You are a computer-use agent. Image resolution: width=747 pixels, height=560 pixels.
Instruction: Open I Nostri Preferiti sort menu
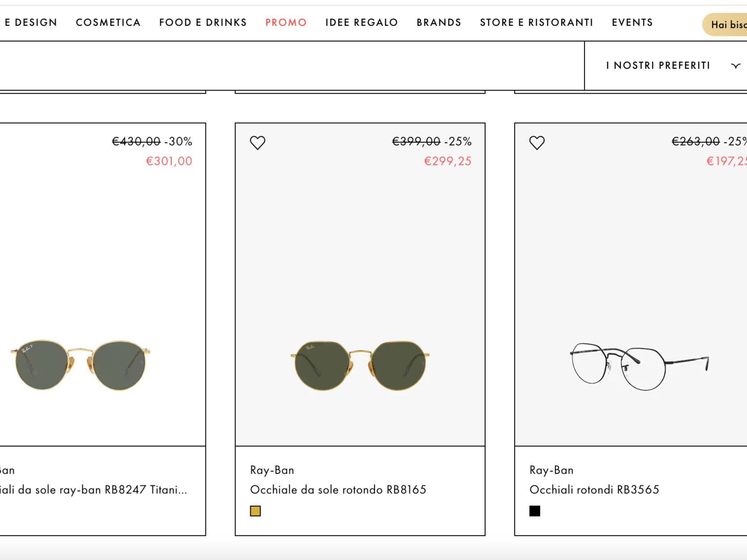(665, 66)
